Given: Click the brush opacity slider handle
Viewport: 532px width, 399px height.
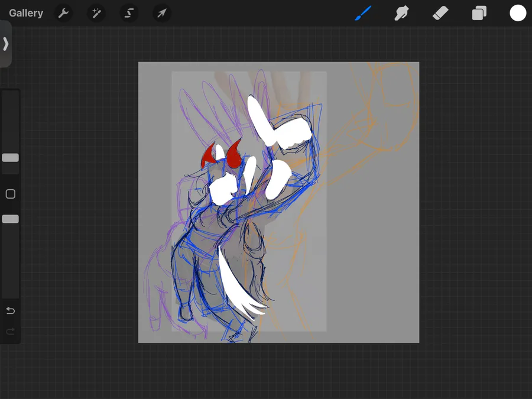Looking at the screenshot, I should click(11, 219).
